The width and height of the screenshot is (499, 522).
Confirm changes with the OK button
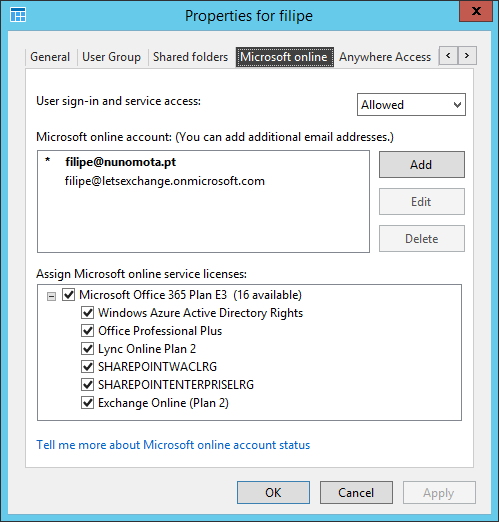(x=273, y=492)
